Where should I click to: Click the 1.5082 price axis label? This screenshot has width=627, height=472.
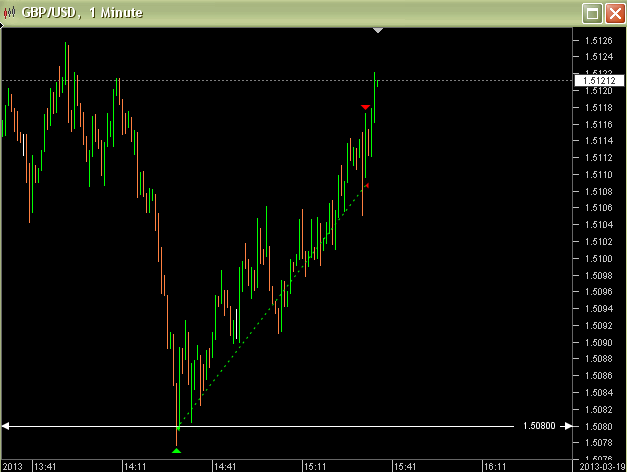point(598,410)
